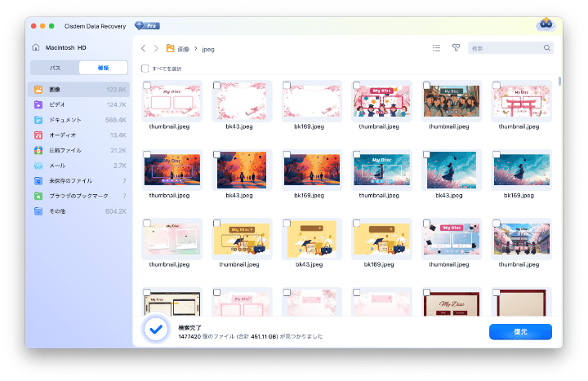Click the 画像 folder in breadcrumb path

(x=178, y=49)
